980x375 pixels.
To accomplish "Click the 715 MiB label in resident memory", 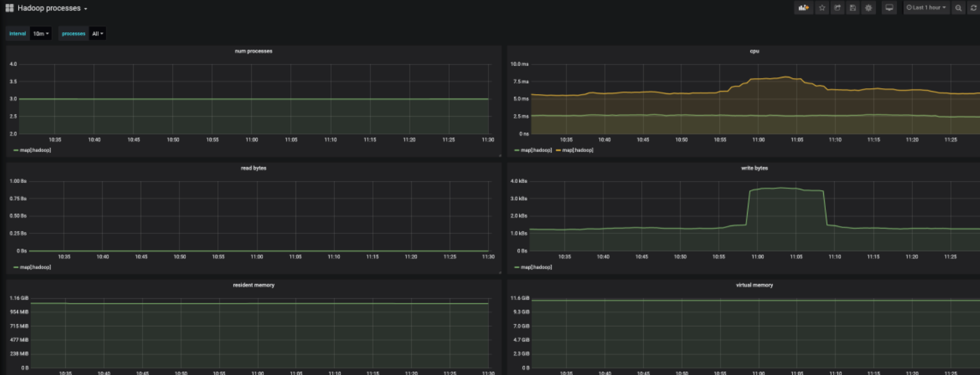I will (x=20, y=326).
